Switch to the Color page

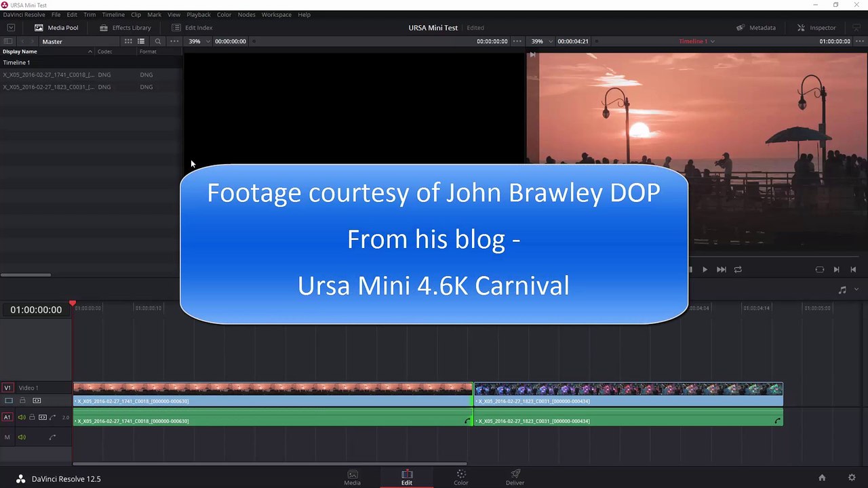point(461,478)
